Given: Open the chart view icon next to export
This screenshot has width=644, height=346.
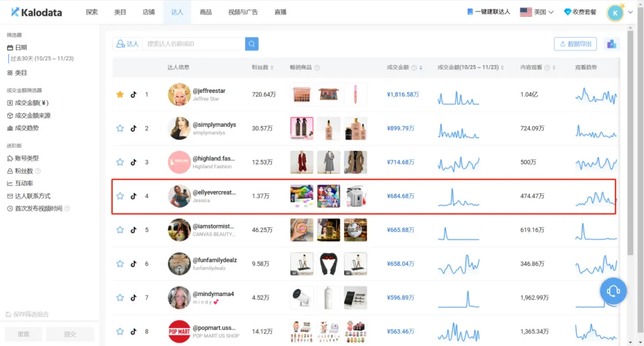Looking at the screenshot, I should [x=612, y=44].
